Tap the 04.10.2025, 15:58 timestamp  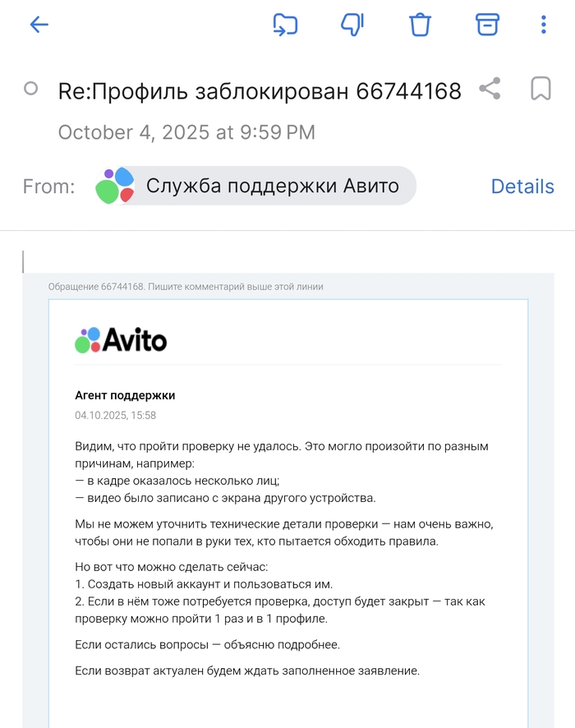(x=115, y=416)
